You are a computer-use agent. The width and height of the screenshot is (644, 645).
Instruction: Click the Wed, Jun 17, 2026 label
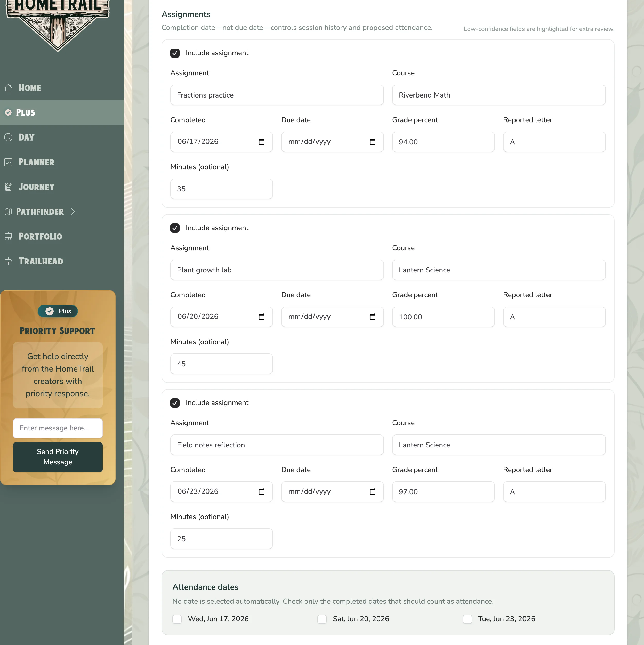pyautogui.click(x=218, y=619)
